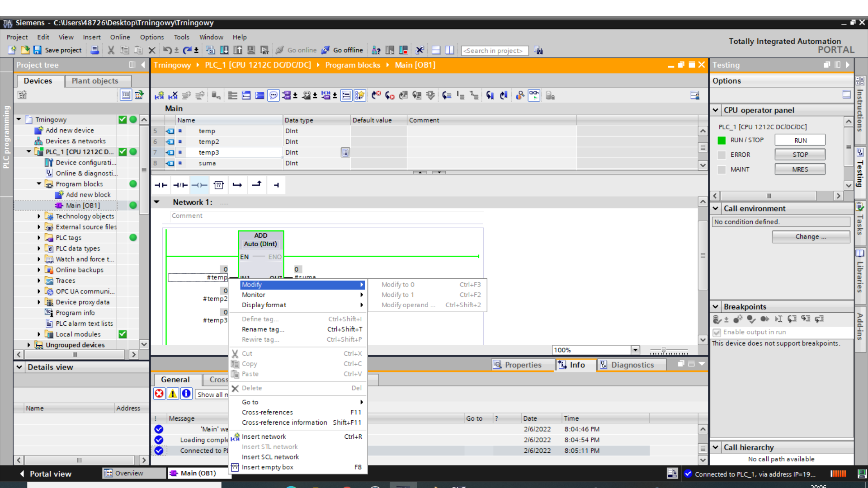Click the Redo arrow icon

187,50
